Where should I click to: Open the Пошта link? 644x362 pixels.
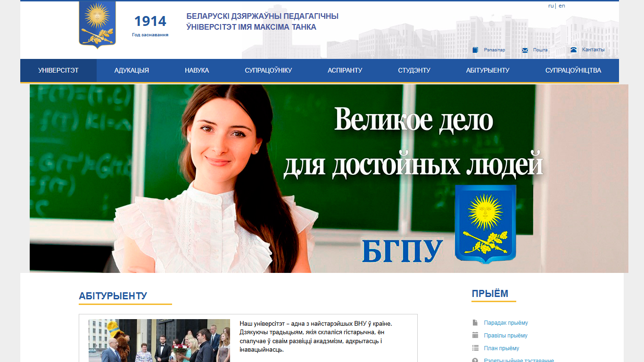tap(540, 50)
